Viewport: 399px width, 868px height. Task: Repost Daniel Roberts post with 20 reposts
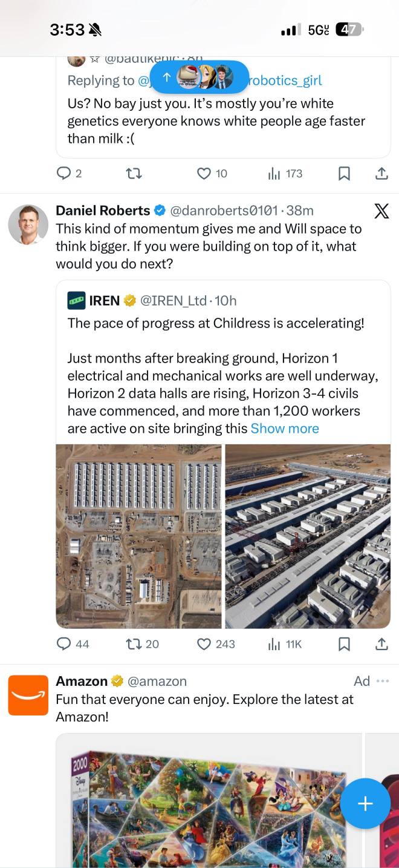pos(142,644)
